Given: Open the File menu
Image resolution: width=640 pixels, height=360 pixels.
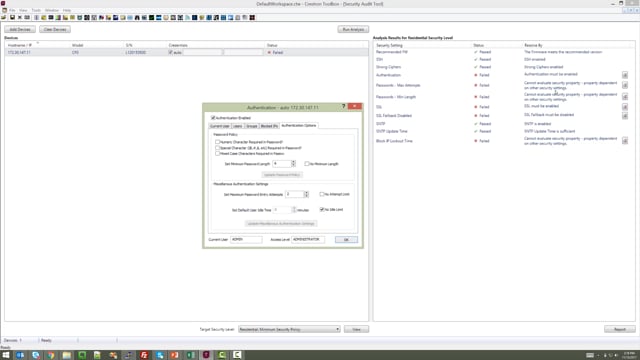Looking at the screenshot, I should click(12, 10).
